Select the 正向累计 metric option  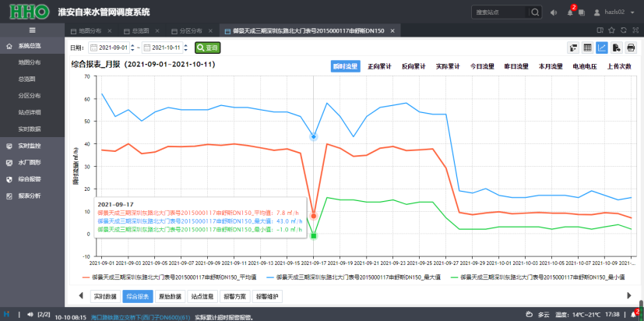pos(380,67)
